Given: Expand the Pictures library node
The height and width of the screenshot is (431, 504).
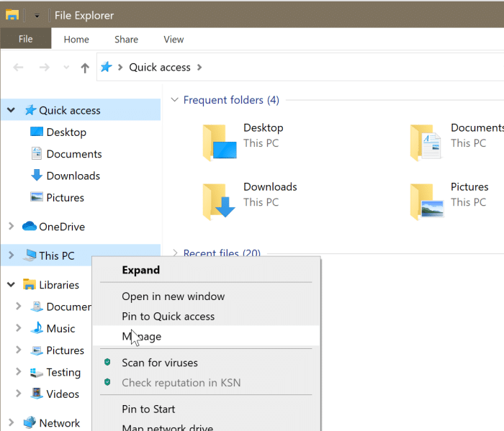Looking at the screenshot, I should (x=18, y=350).
